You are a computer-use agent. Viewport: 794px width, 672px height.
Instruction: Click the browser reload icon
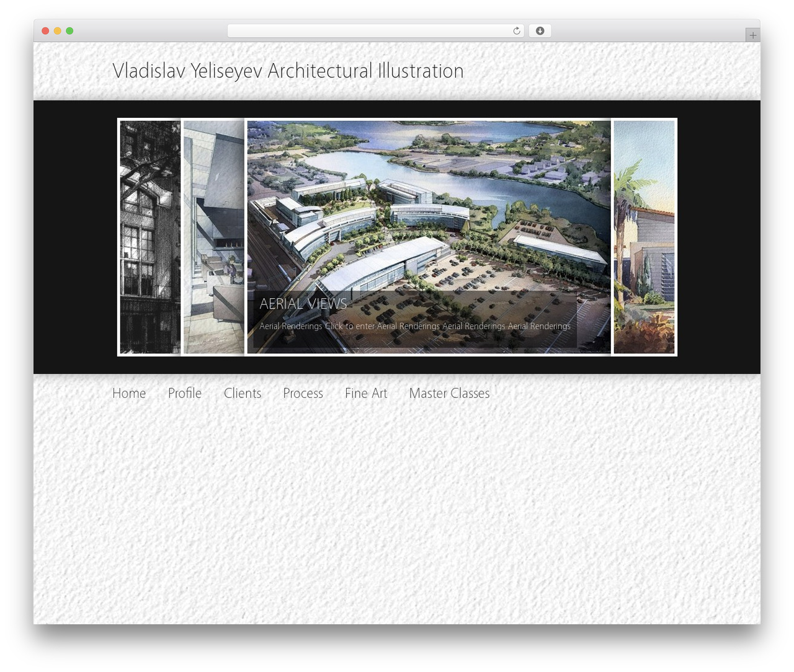point(516,31)
